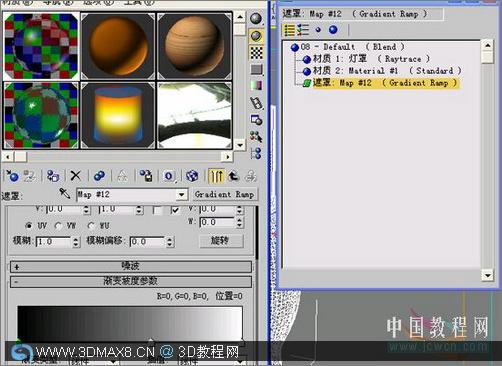Screen dimensions: 502x366
Task: Click sample slots scroll right arrow
Action: click(228, 156)
